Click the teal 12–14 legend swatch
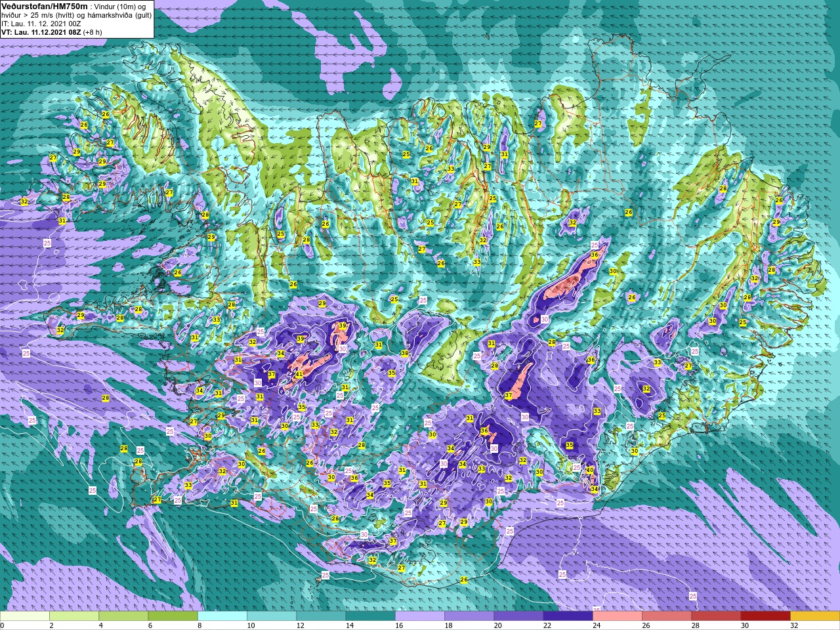840x630 pixels. point(321,616)
